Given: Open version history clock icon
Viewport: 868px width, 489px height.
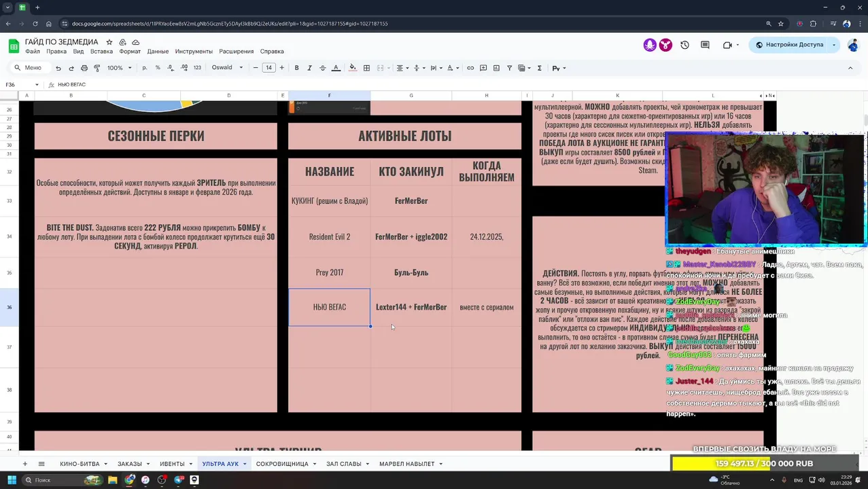Looking at the screenshot, I should click(x=684, y=45).
